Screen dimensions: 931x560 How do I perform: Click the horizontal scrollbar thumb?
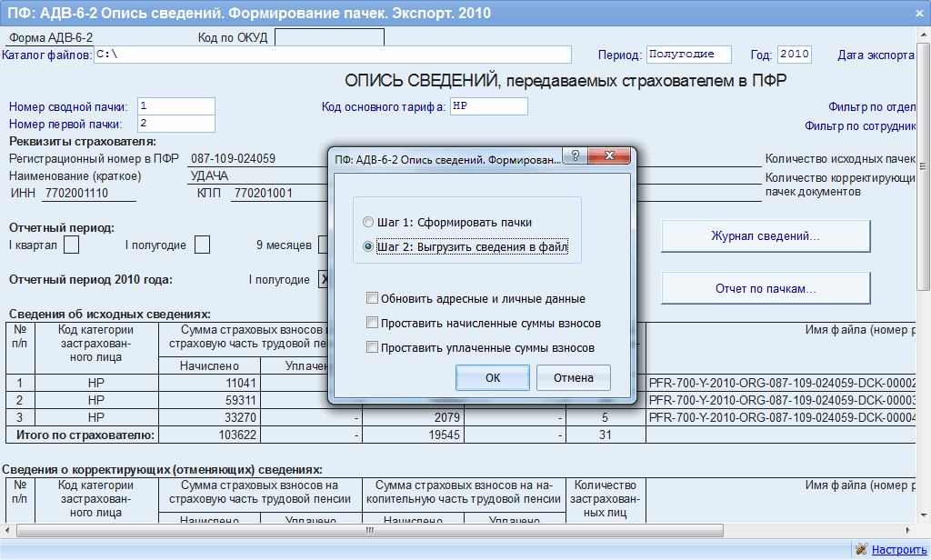(x=370, y=530)
